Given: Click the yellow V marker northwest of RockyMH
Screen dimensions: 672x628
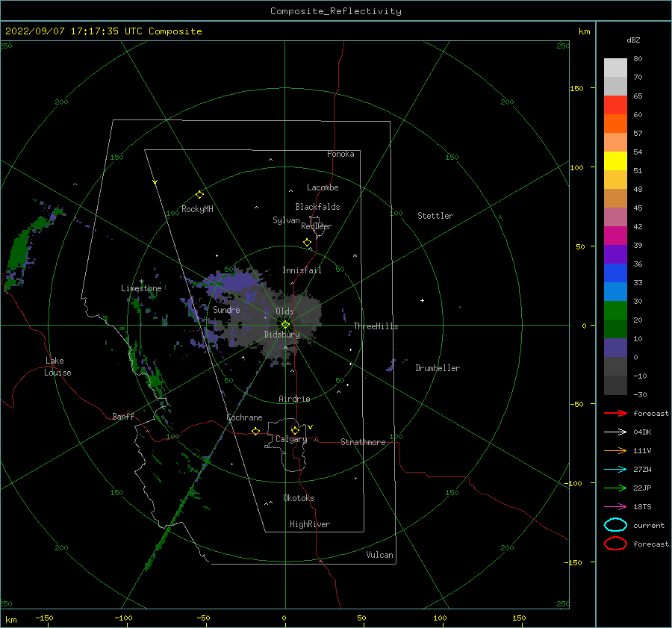Looking at the screenshot, I should click(155, 182).
